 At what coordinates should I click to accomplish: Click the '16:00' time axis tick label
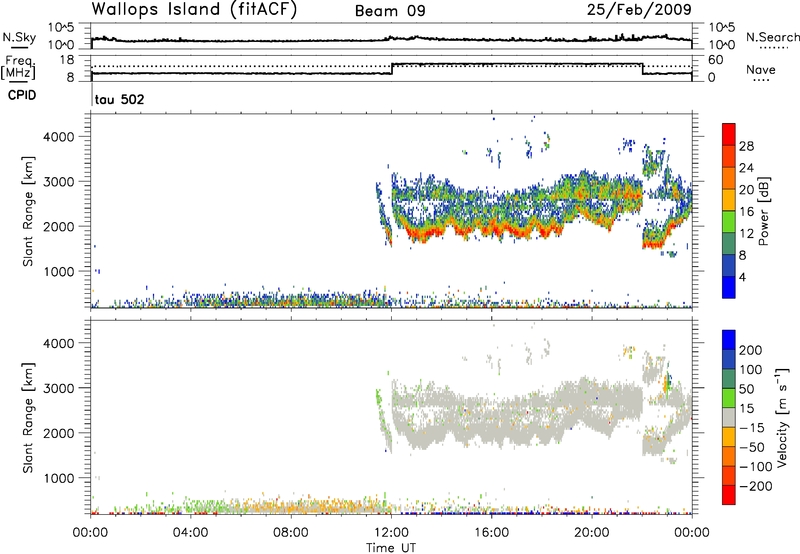click(491, 533)
